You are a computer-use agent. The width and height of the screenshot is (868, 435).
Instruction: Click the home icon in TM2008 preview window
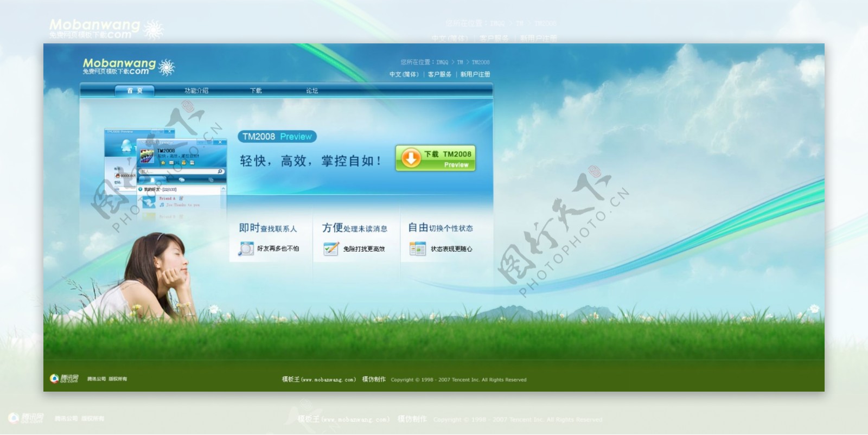tap(163, 163)
